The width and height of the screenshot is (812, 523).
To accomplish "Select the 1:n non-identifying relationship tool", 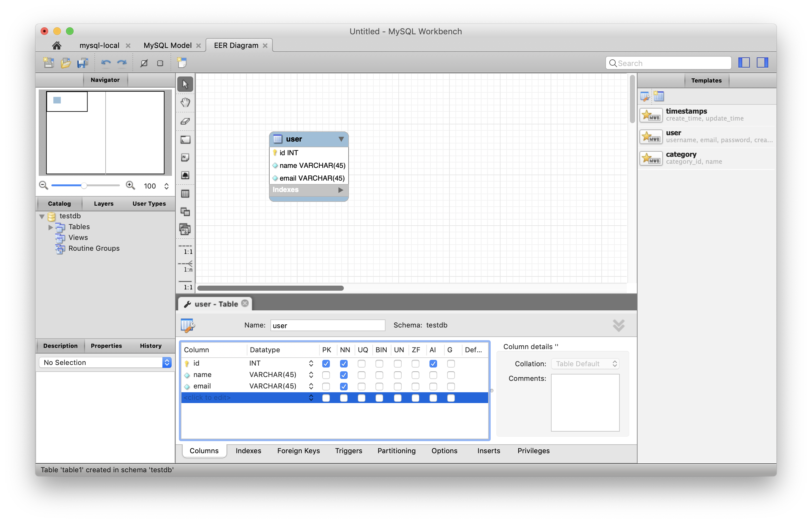I will 185,267.
